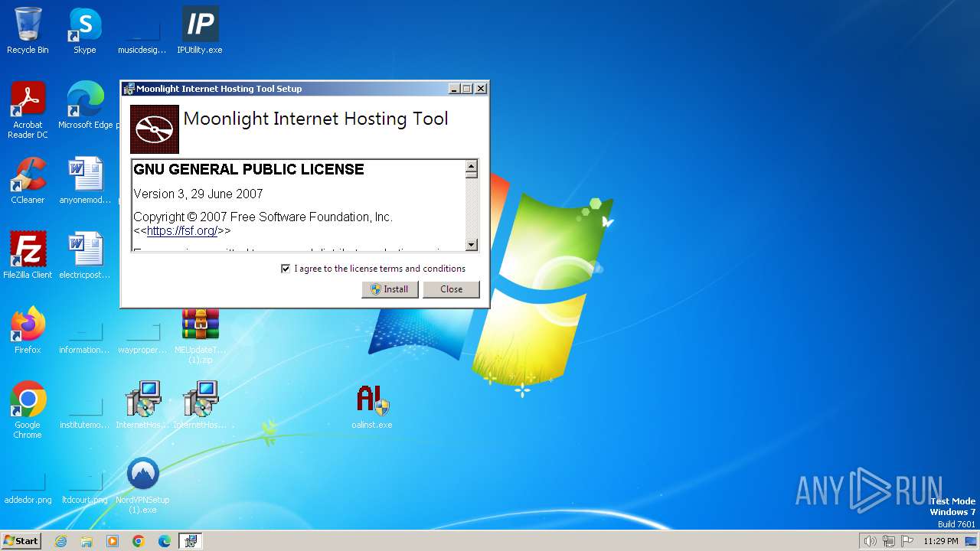The image size is (980, 551).
Task: Click the Close button in setup dialog
Action: [451, 289]
